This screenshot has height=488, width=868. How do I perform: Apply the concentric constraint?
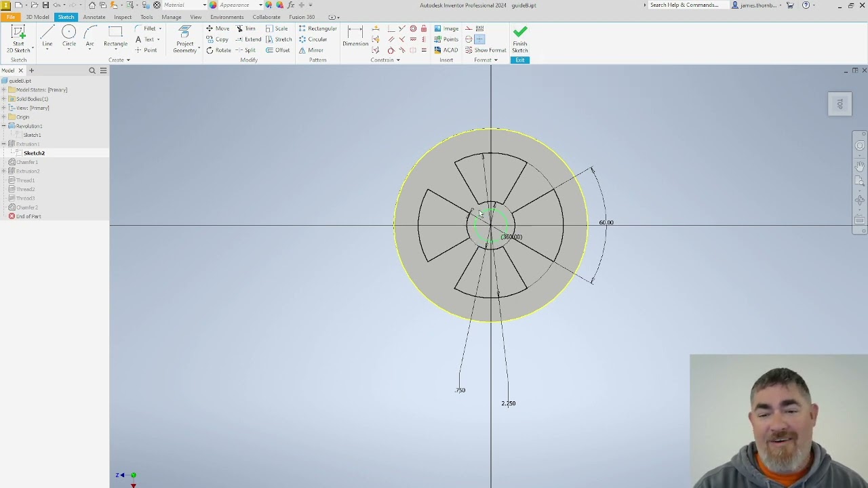pos(413,28)
